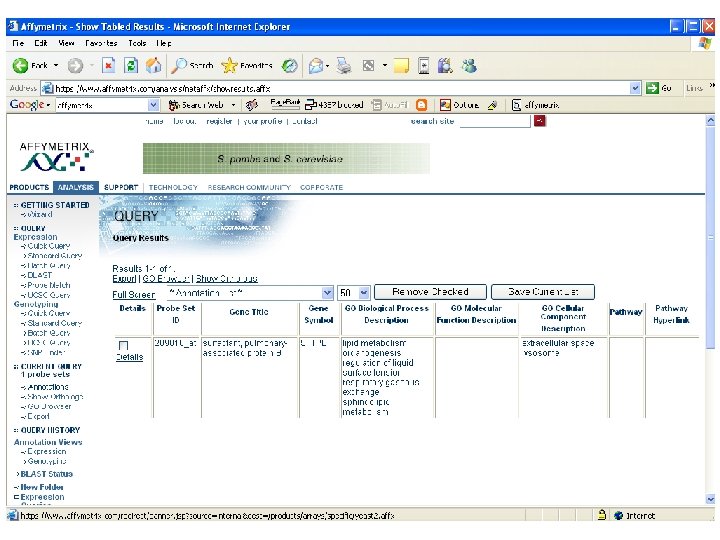
Task: Click the Save Current List button
Action: (543, 292)
